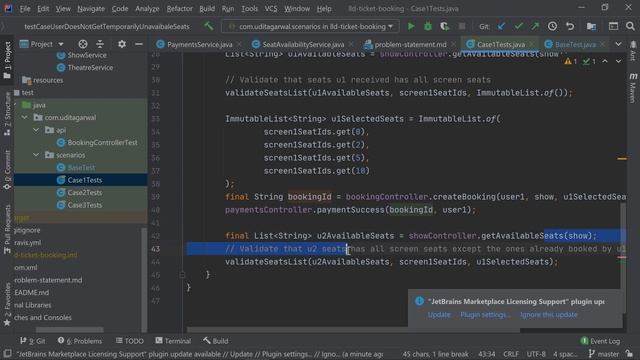Viewport: 640px width, 360px height.
Task: Open the Maven tool window
Action: pos(633,88)
